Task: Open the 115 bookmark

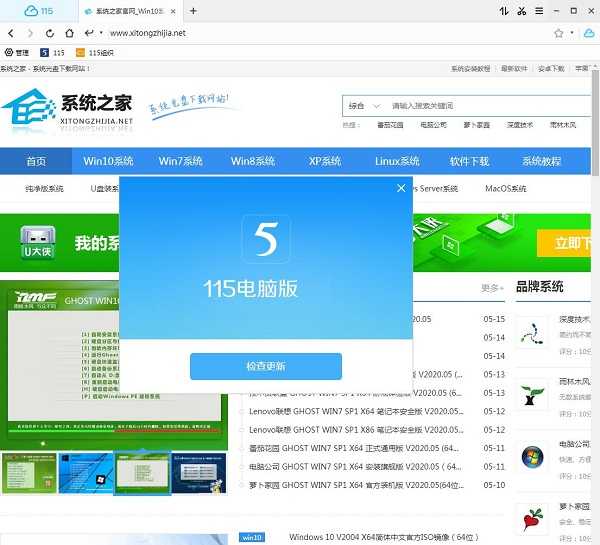Action: [52, 52]
